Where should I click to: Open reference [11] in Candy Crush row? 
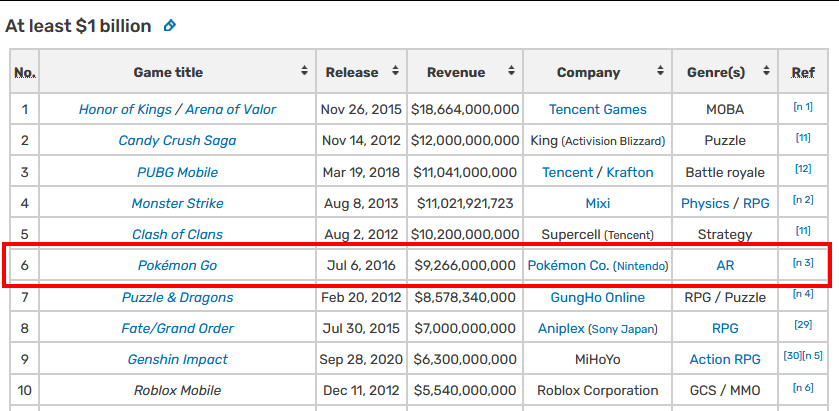coord(803,138)
